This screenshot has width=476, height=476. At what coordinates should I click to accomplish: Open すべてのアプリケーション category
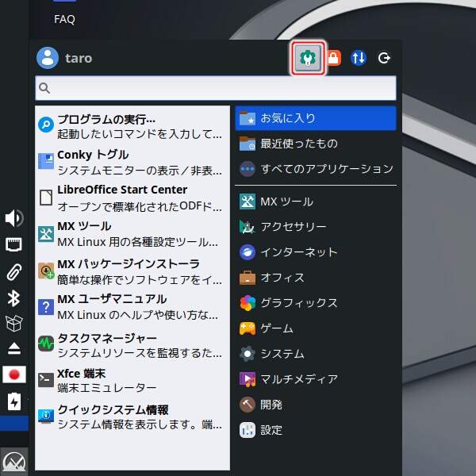[x=316, y=169]
